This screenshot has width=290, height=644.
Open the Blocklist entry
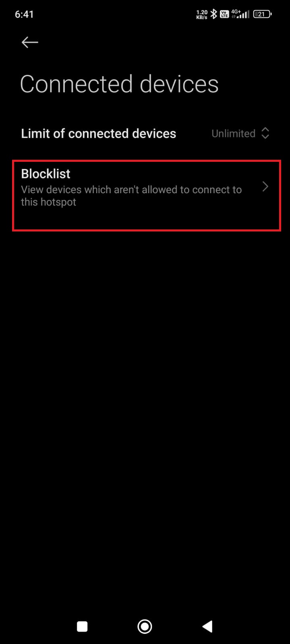146,196
